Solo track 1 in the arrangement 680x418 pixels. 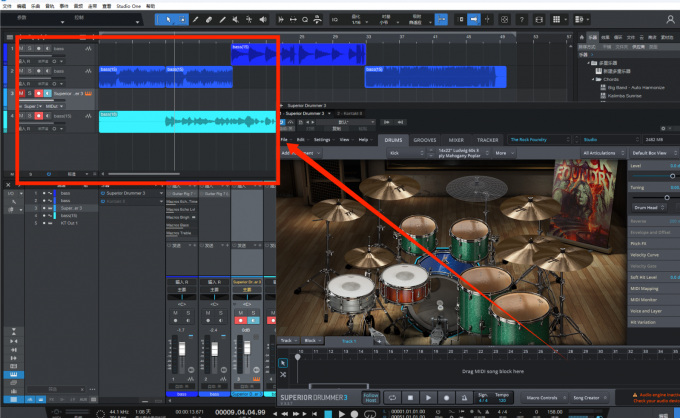[30, 48]
